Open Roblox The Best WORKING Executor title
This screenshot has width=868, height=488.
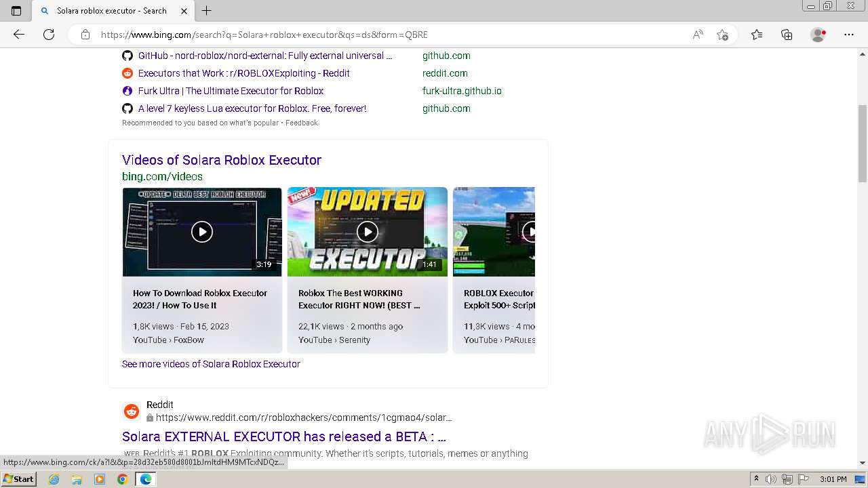[359, 299]
